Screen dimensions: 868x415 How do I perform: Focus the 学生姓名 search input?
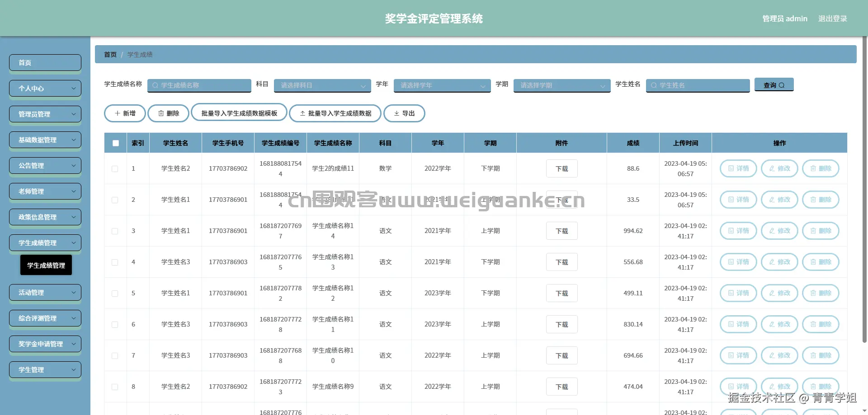(698, 85)
